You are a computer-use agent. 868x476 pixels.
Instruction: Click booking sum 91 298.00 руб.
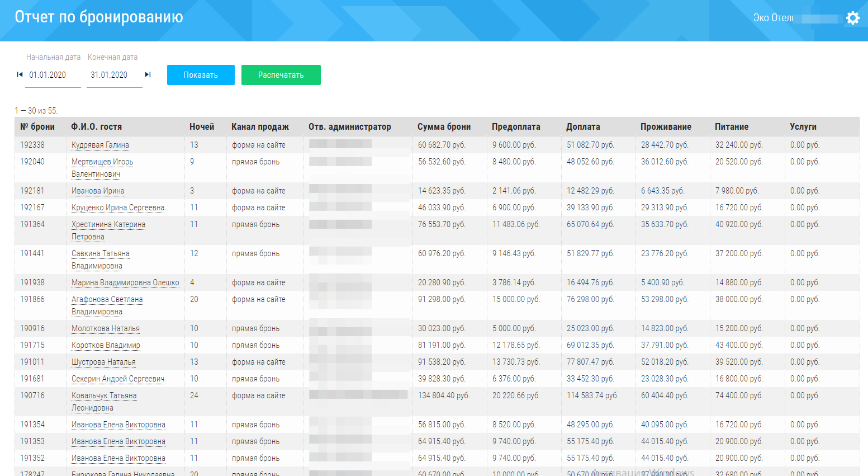click(x=442, y=299)
